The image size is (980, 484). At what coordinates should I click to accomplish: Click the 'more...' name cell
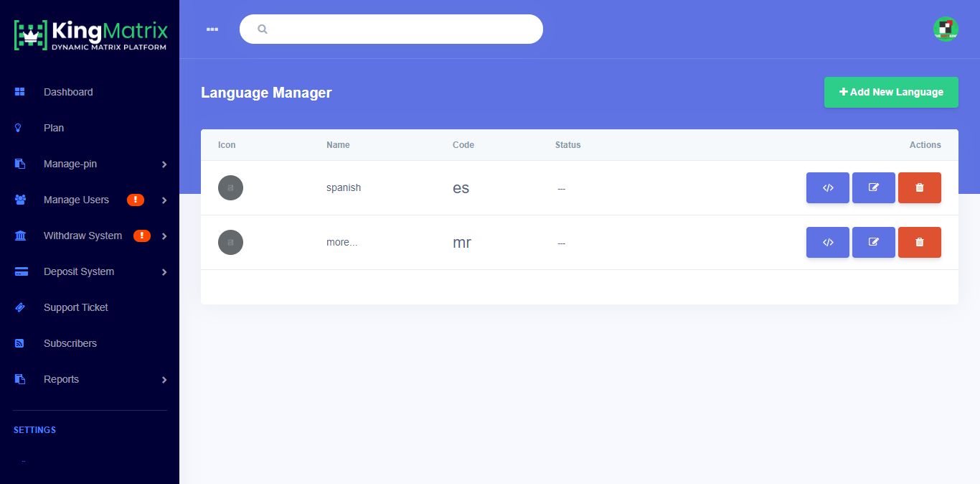342,242
